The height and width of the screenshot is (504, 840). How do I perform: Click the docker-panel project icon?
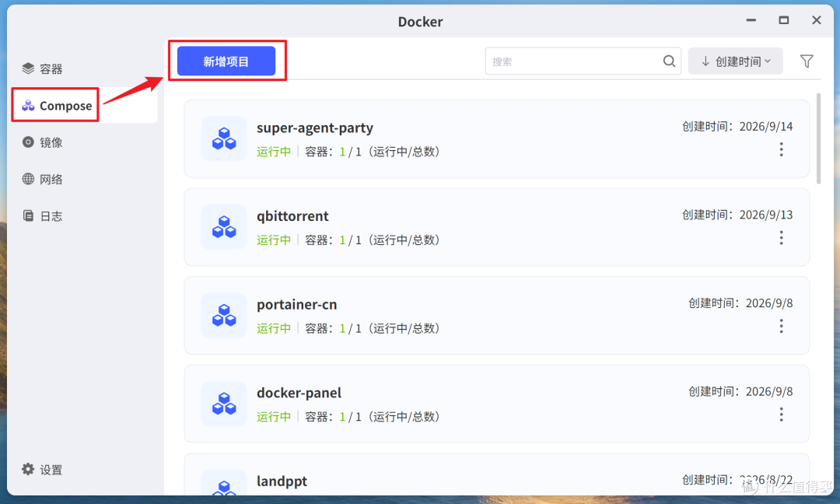point(224,404)
